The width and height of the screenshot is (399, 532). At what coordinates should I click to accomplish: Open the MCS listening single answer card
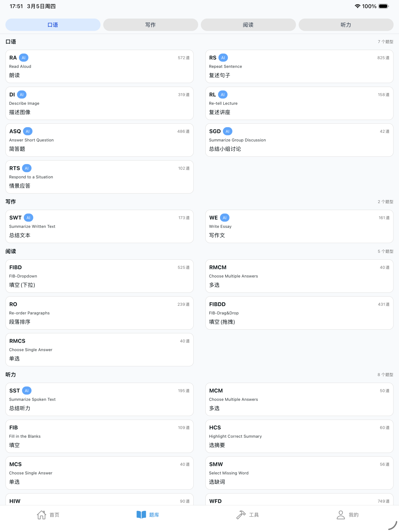pyautogui.click(x=99, y=473)
